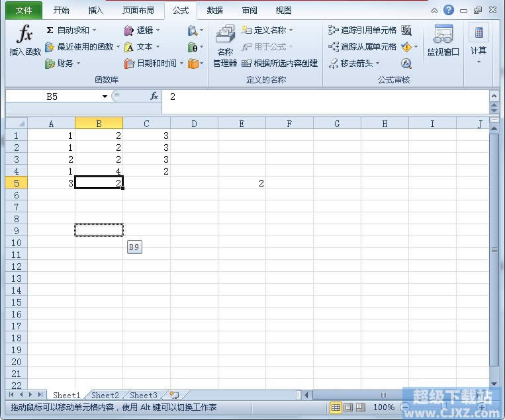Go to the last sheet tab arrow
The image size is (505, 420).
pos(40,395)
